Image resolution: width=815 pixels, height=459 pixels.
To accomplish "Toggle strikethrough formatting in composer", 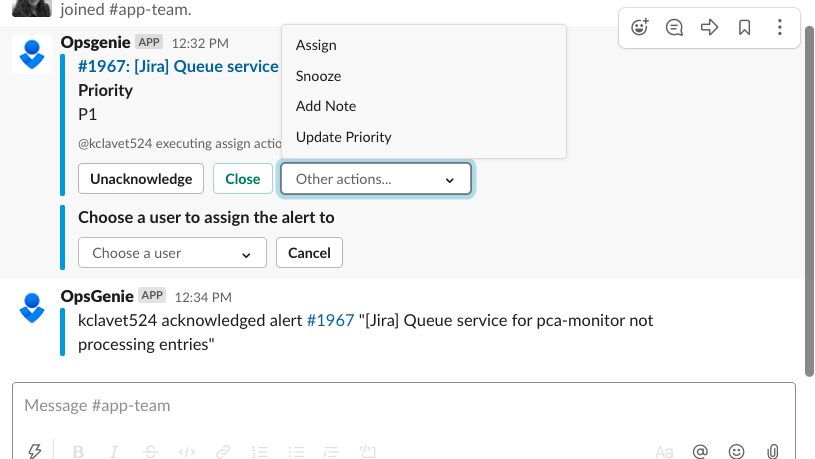I will click(x=150, y=451).
